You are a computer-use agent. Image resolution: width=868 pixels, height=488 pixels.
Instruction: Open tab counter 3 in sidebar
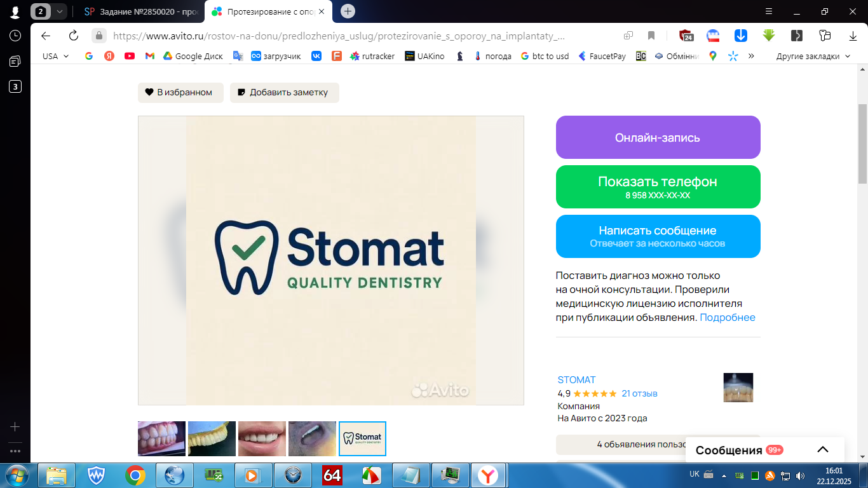pyautogui.click(x=15, y=86)
